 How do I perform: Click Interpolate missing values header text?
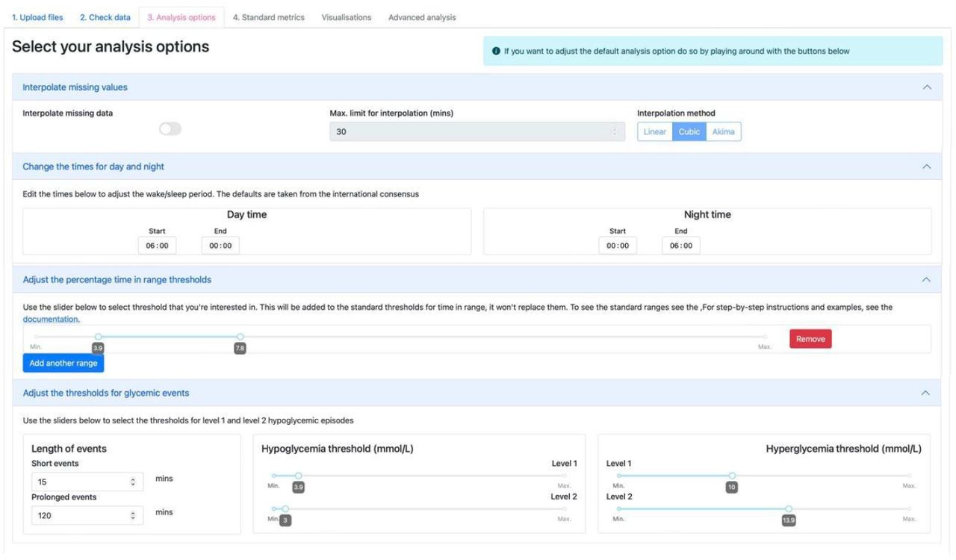coord(75,87)
